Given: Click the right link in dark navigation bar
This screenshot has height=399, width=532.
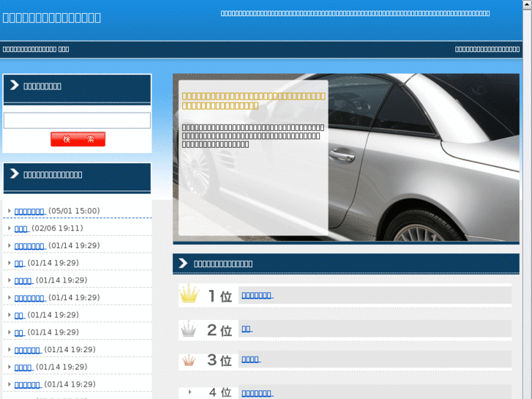Looking at the screenshot, I should pos(487,49).
